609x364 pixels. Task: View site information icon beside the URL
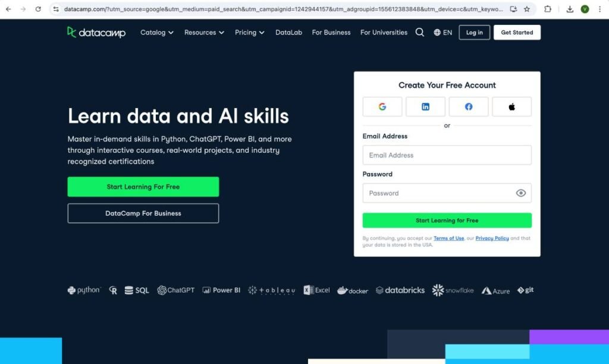pyautogui.click(x=56, y=9)
